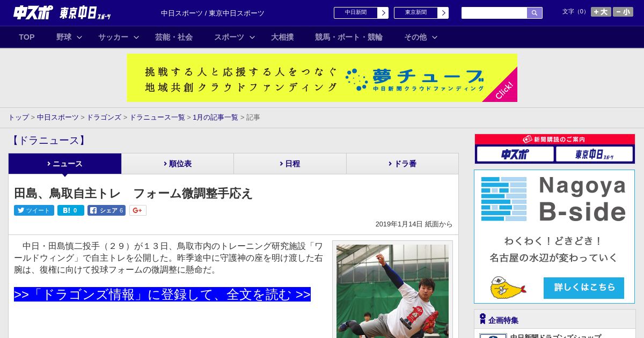Decrease text size with 小 button
This screenshot has width=644, height=338.
623,12
